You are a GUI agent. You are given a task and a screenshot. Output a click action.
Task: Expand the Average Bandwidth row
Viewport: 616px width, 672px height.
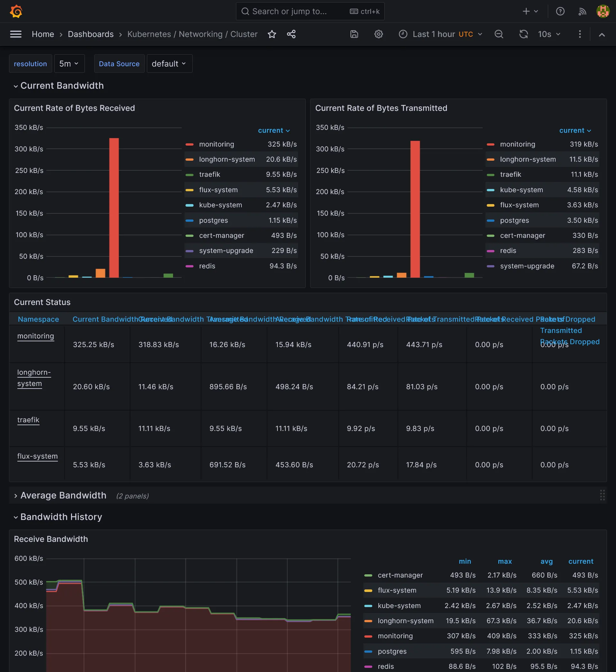pyautogui.click(x=63, y=495)
